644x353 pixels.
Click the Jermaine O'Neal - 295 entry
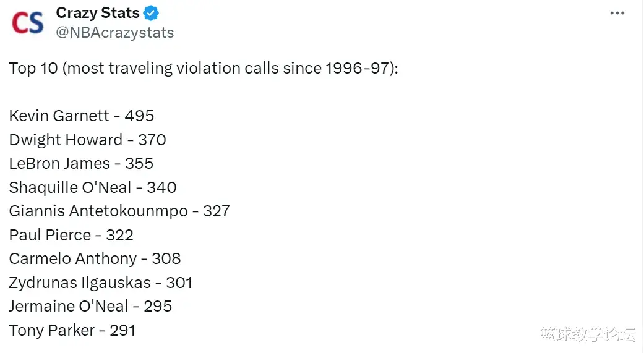click(90, 306)
